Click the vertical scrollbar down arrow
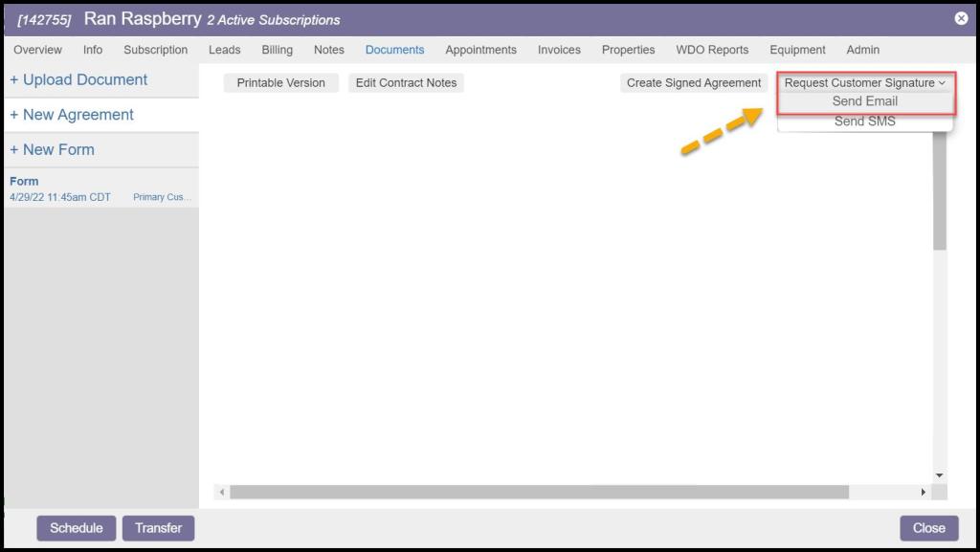The image size is (980, 552). [x=939, y=475]
